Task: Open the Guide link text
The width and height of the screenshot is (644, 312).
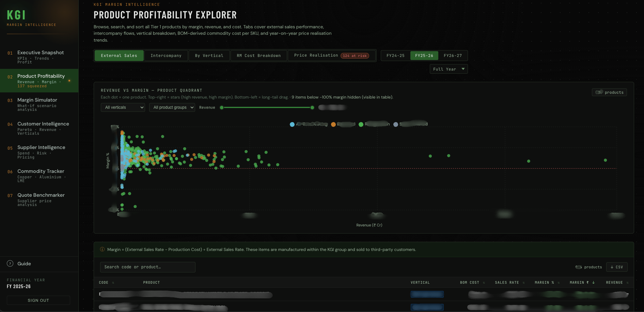Action: point(24,264)
